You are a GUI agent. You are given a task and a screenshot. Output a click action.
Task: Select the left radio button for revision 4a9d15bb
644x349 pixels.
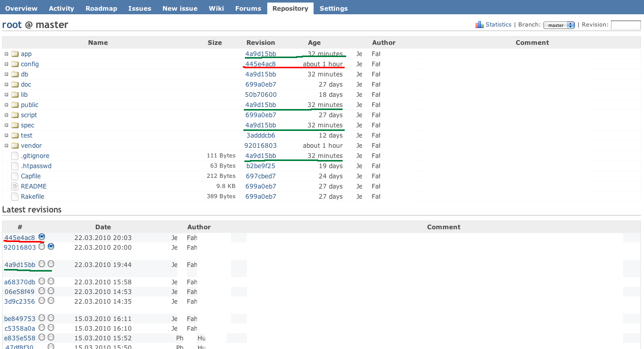pyautogui.click(x=42, y=264)
